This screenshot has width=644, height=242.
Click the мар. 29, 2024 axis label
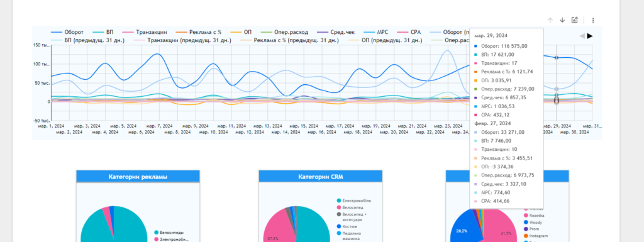[557, 126]
